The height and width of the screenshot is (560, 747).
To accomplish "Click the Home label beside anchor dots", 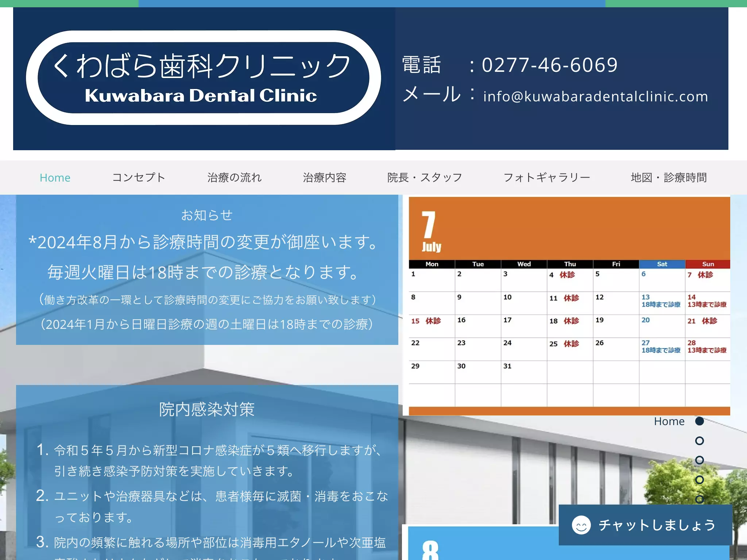I will click(669, 421).
